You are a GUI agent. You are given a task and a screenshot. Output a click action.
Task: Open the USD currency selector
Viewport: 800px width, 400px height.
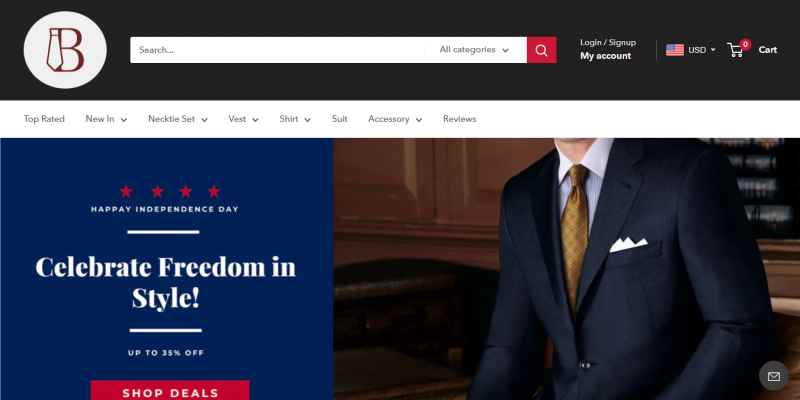click(701, 50)
